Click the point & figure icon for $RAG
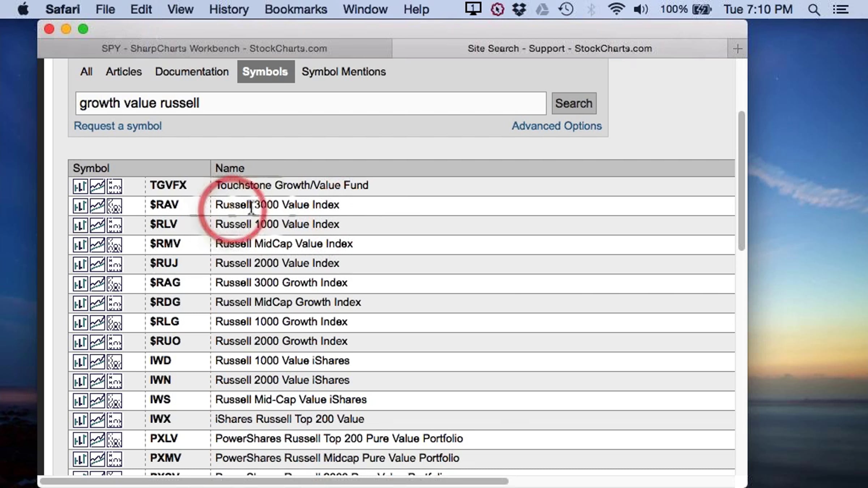The image size is (868, 488). pyautogui.click(x=115, y=284)
